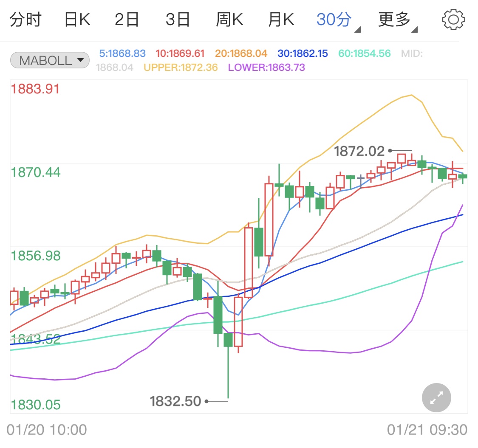Click the UPPER:1872.36 band value
The image size is (478, 448).
181,68
